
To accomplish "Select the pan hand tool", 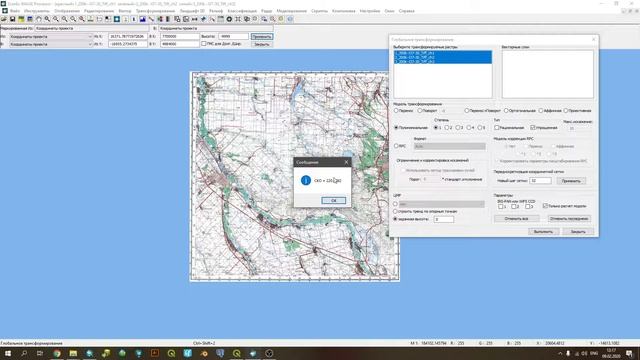I will pyautogui.click(x=39, y=19).
